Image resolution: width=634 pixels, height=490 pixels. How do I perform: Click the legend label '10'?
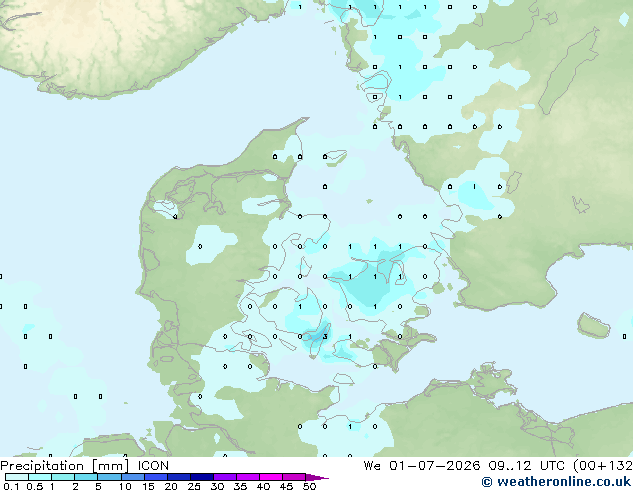click(x=125, y=486)
